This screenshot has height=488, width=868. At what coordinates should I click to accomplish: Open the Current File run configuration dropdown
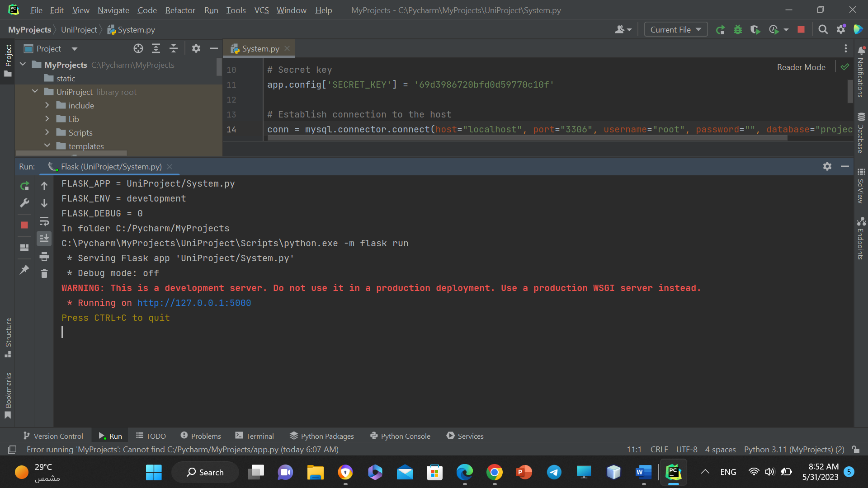tap(675, 30)
